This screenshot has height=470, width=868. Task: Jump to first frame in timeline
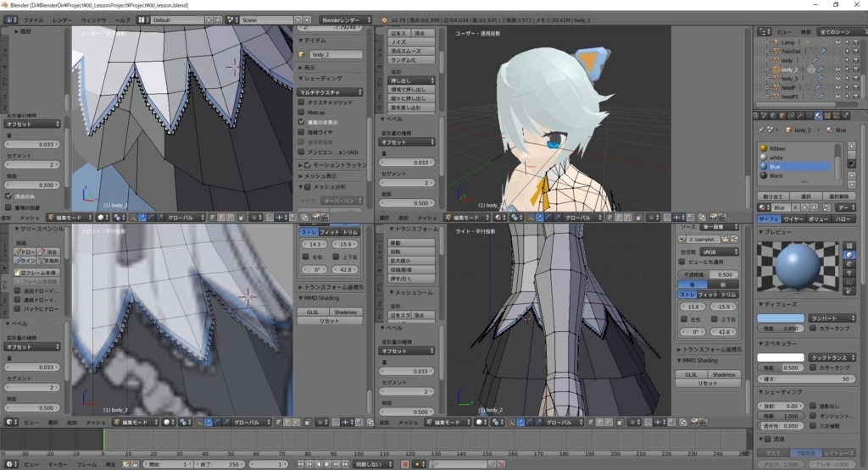coord(301,464)
